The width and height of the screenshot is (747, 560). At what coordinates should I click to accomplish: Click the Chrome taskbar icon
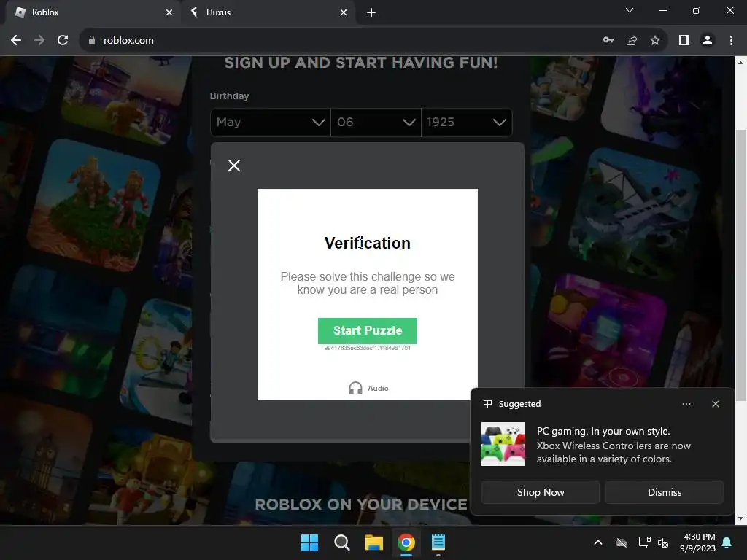click(x=406, y=542)
